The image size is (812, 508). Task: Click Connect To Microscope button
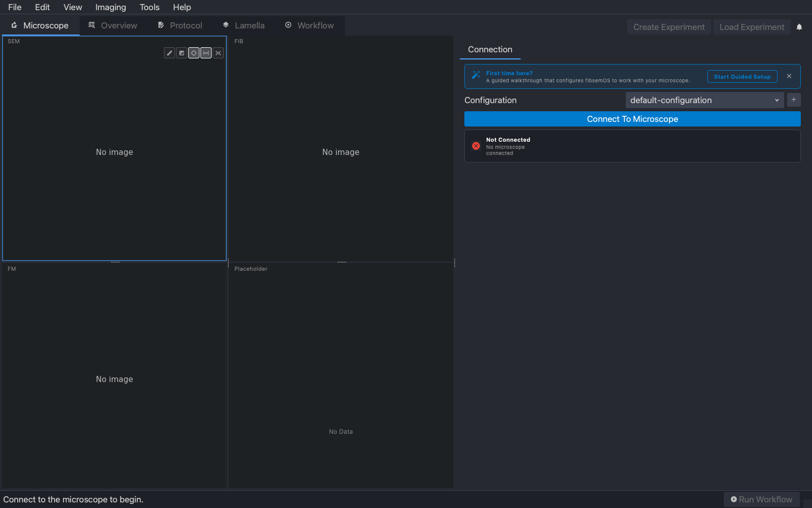tap(632, 119)
